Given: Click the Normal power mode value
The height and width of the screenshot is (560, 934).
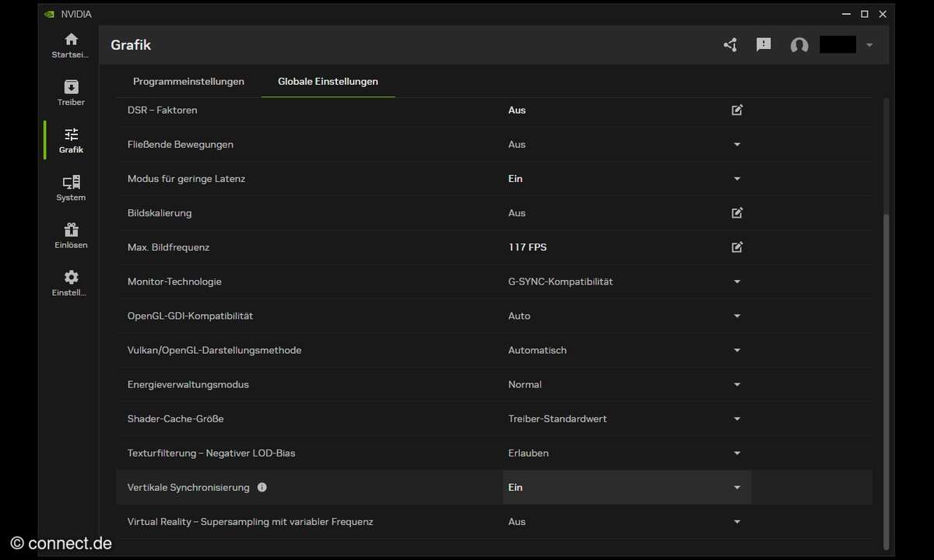Looking at the screenshot, I should click(x=525, y=384).
